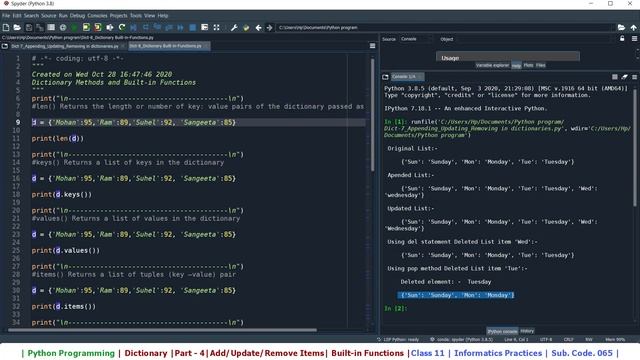The image size is (640, 360).
Task: Click the editor horizontal scrollbar
Action: click(x=162, y=330)
